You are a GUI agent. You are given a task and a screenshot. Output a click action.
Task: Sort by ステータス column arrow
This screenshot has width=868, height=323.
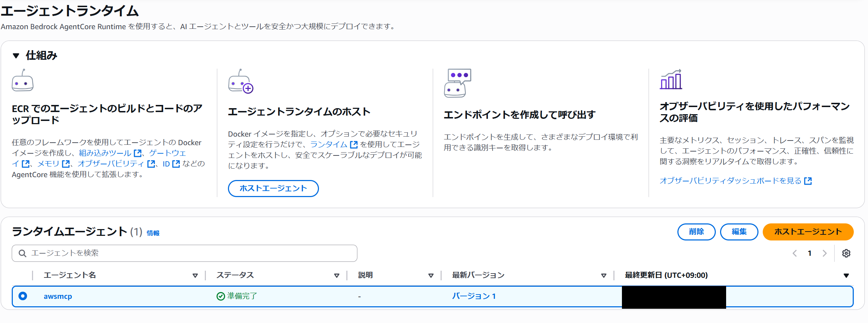(x=336, y=276)
